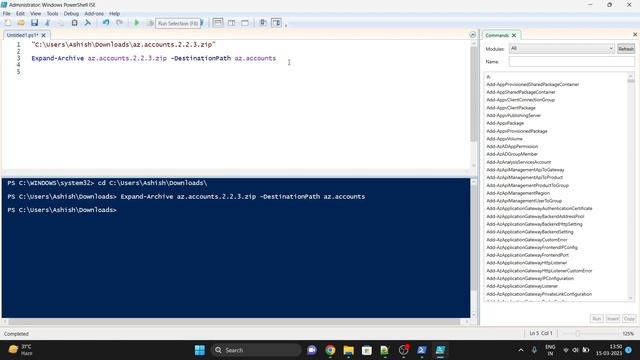
Task: Show the command window toolbar icon
Action: point(262,23)
